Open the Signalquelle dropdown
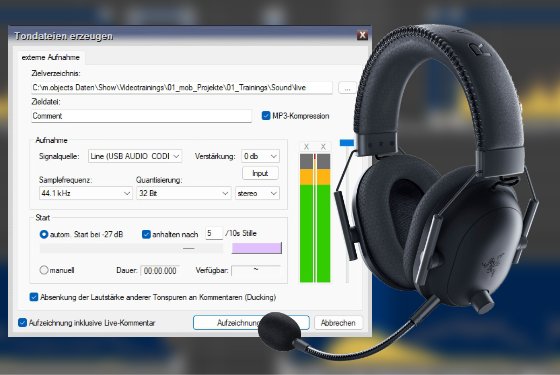The image size is (560, 375). click(x=135, y=156)
